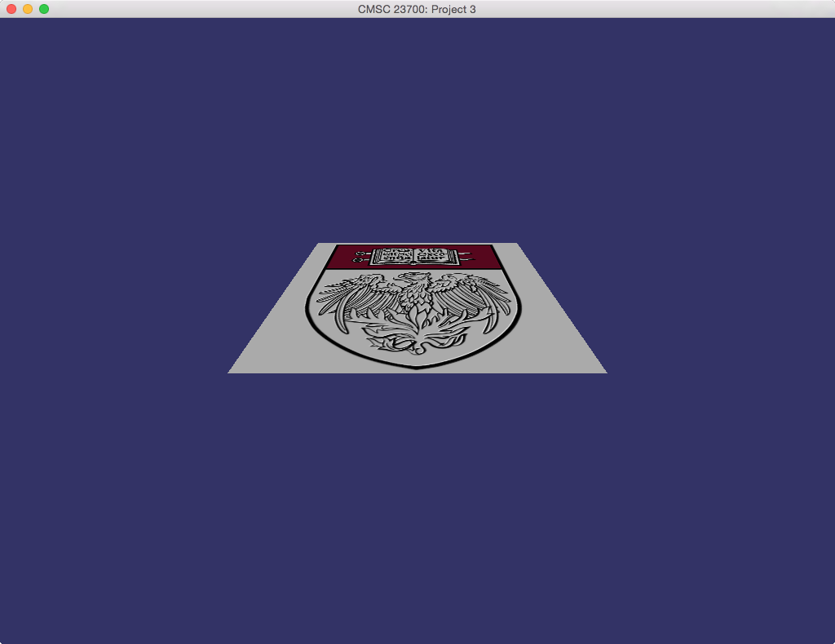Click the 'CMSC 23700: Project 3' window title

[x=417, y=9]
